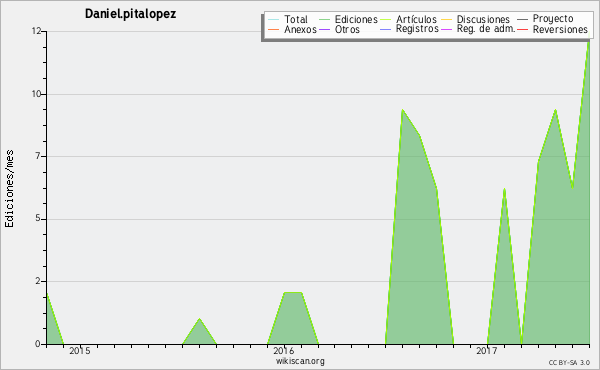Click the CC BY-SA 3.0 license text

pos(569,362)
